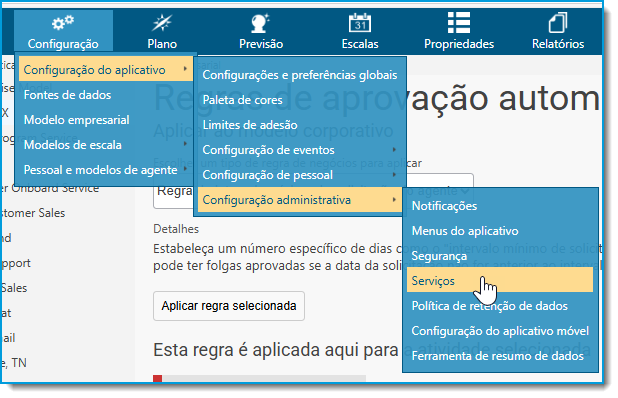The width and height of the screenshot is (618, 398).
Task: Click Aplicar regra selecionada button
Action: click(229, 306)
